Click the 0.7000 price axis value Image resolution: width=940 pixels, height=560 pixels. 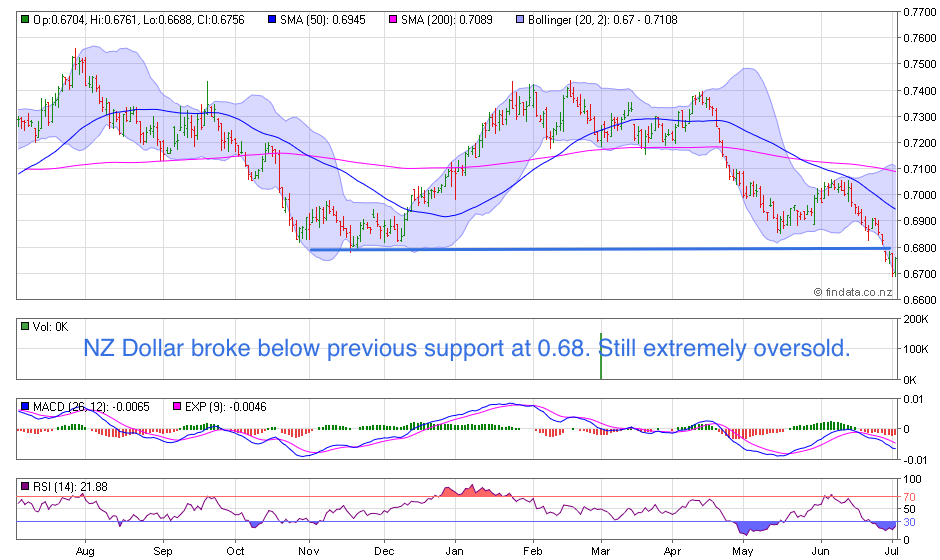pyautogui.click(x=920, y=195)
